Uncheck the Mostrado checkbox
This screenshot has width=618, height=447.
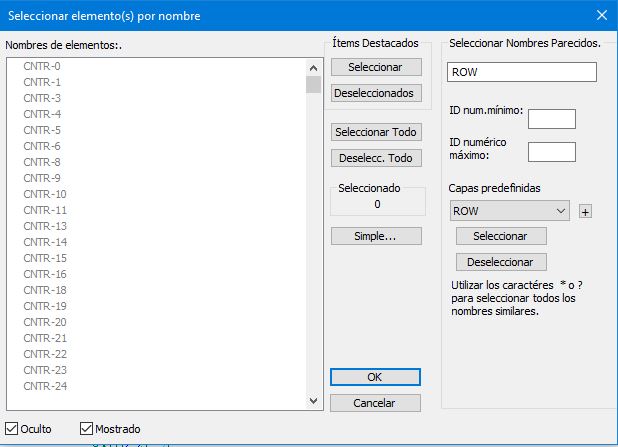click(85, 429)
